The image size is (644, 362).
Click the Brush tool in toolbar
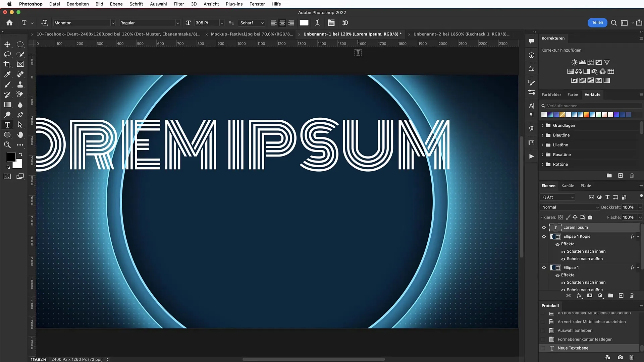tap(7, 84)
